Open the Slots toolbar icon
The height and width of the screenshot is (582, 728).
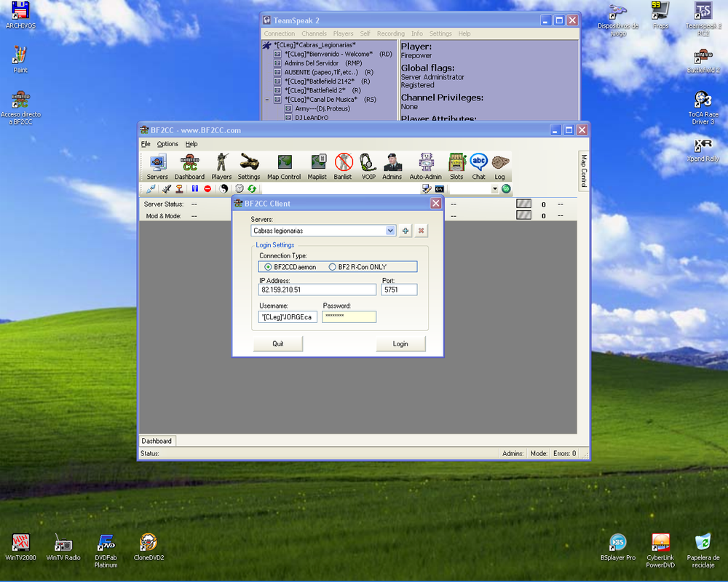coord(456,167)
